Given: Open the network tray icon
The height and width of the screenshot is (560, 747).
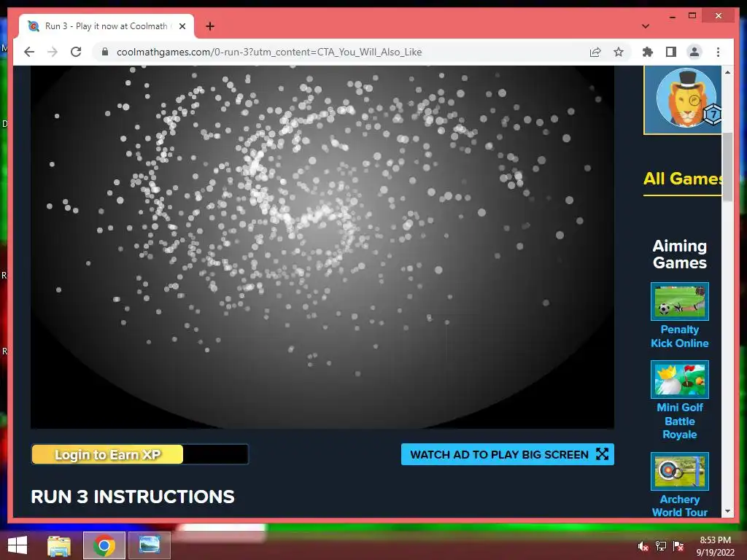Looking at the screenshot, I should [661, 546].
